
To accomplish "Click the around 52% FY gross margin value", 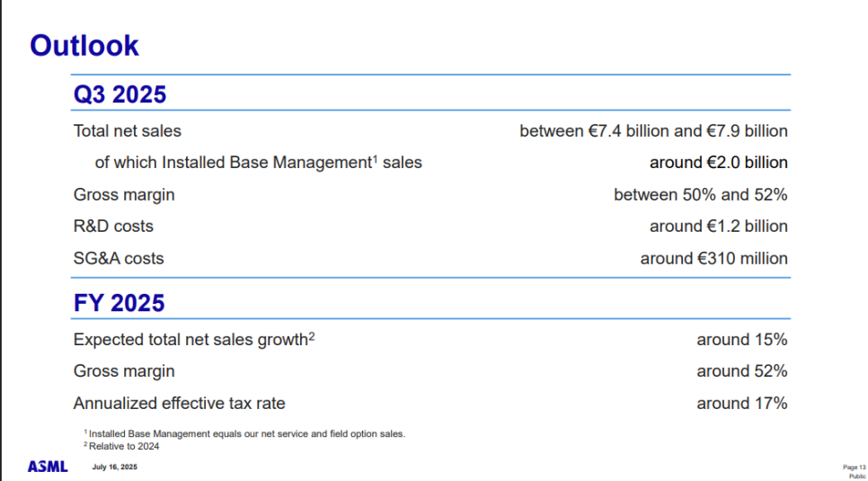I will (742, 371).
